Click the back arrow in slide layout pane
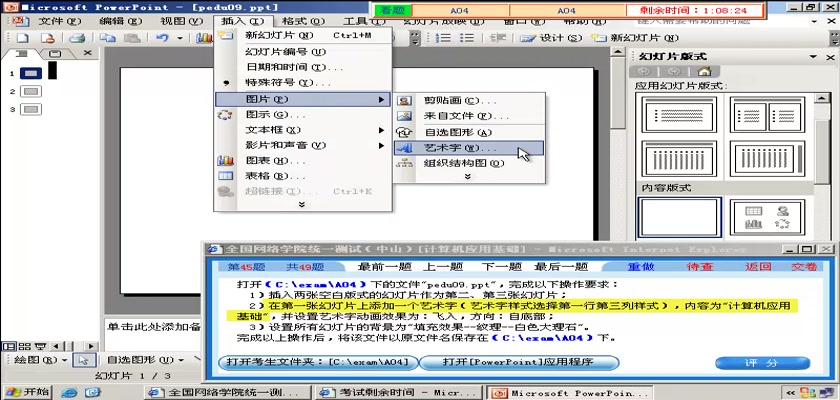Viewport: 840px width, 400px height. click(x=644, y=71)
